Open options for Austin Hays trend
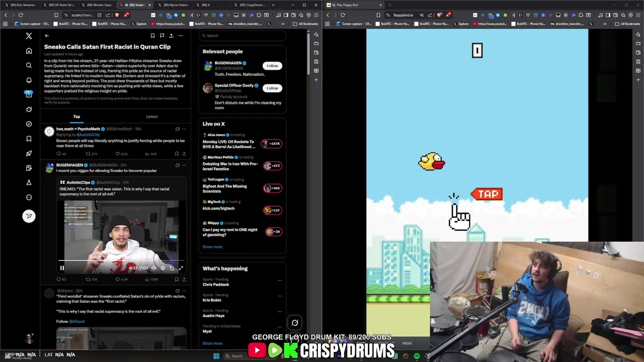Screen dimensions: 644x362 280,311
